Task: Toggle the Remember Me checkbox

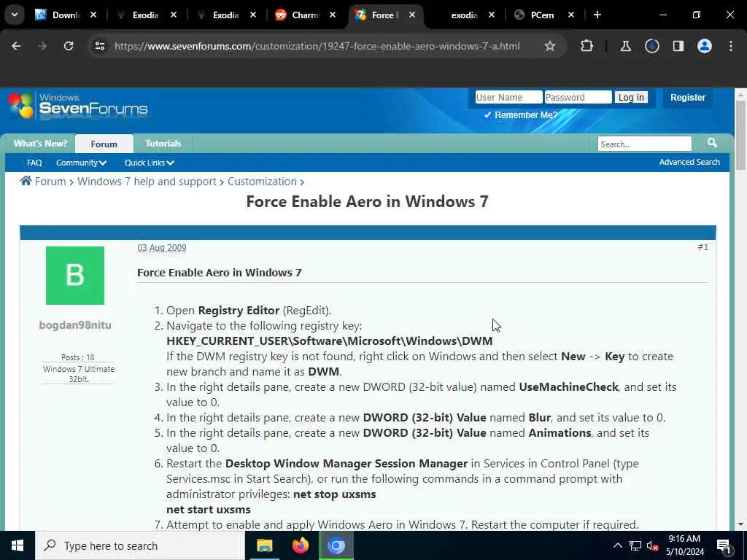Action: [x=487, y=114]
